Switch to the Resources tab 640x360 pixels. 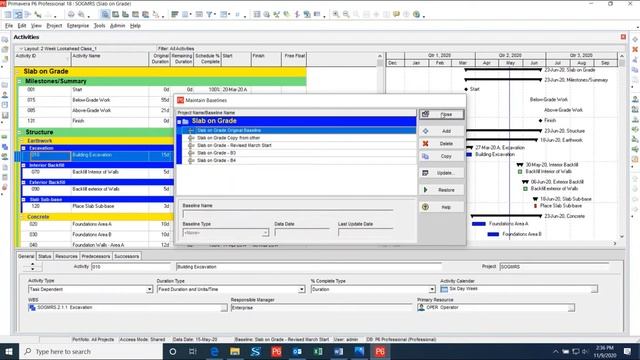(x=66, y=256)
